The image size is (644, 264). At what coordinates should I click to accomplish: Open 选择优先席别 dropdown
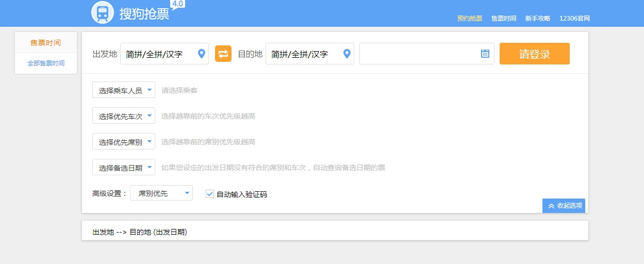[124, 142]
